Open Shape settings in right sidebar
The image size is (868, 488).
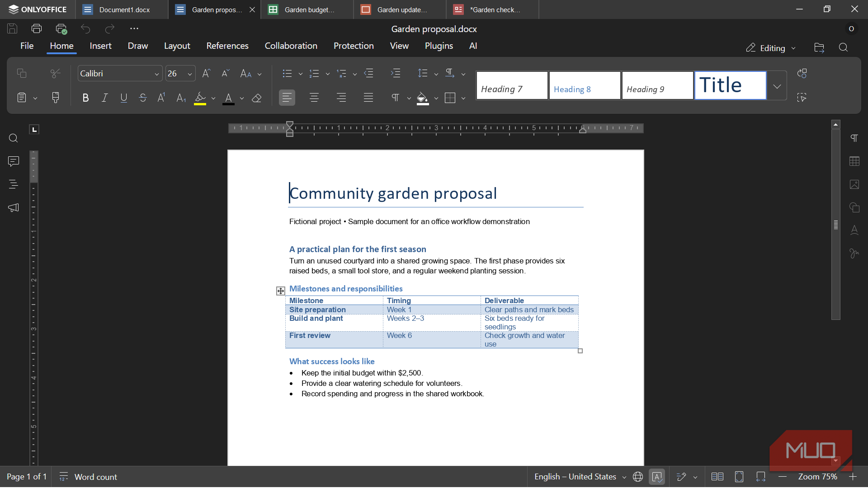854,207
